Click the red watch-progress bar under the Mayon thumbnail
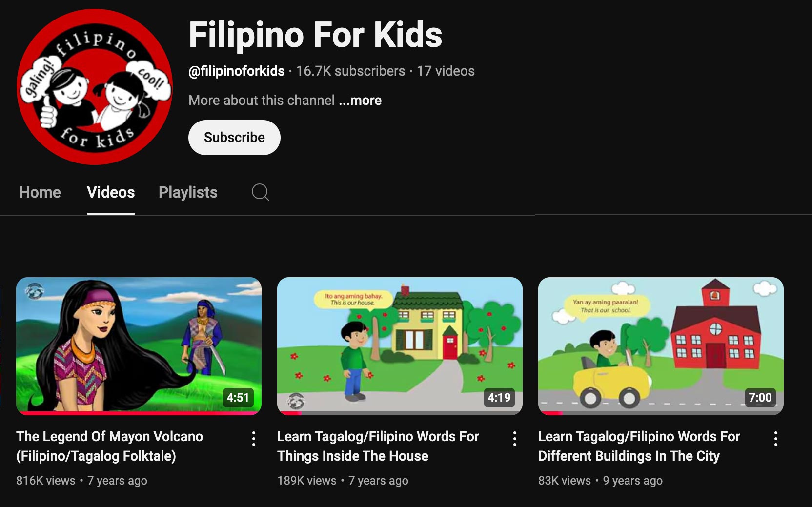Image resolution: width=812 pixels, height=507 pixels. tap(139, 413)
